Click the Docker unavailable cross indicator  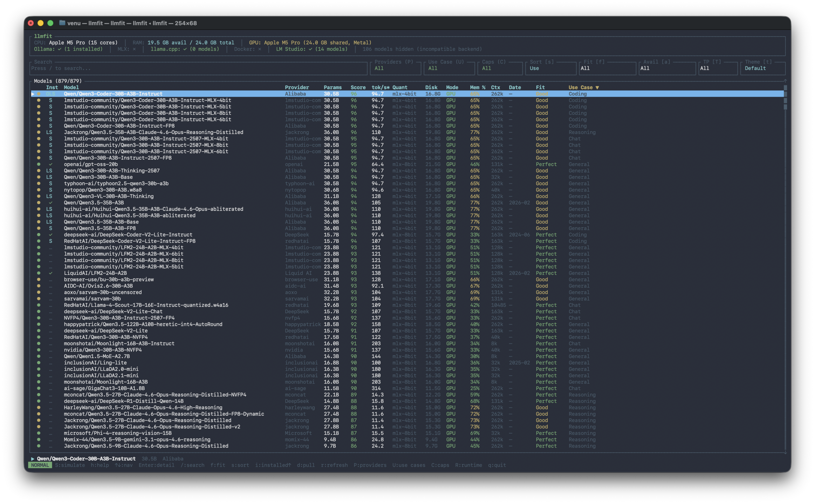260,49
